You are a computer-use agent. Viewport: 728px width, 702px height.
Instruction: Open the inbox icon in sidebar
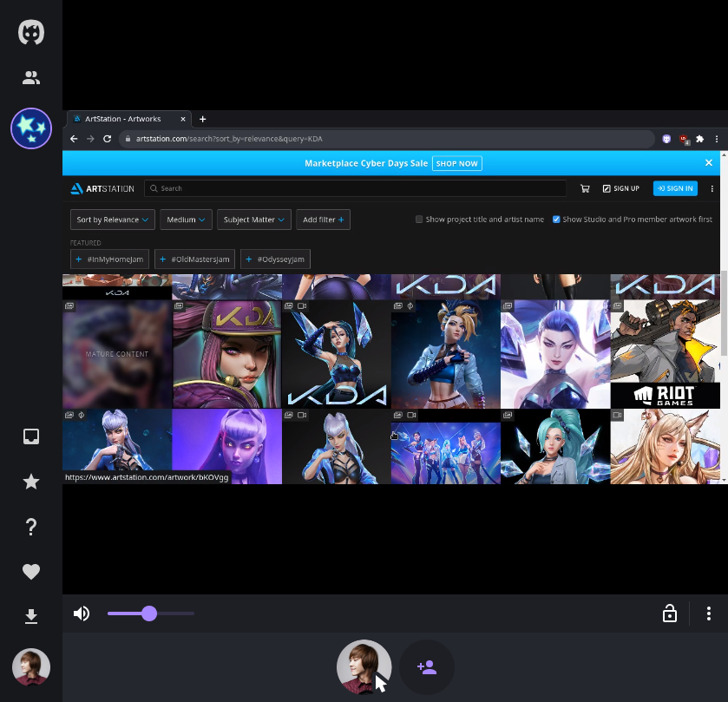pos(31,436)
